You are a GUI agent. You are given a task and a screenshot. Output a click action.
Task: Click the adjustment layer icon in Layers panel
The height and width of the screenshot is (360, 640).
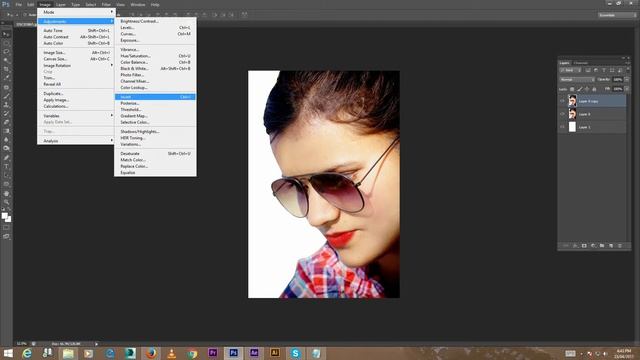coord(593,246)
